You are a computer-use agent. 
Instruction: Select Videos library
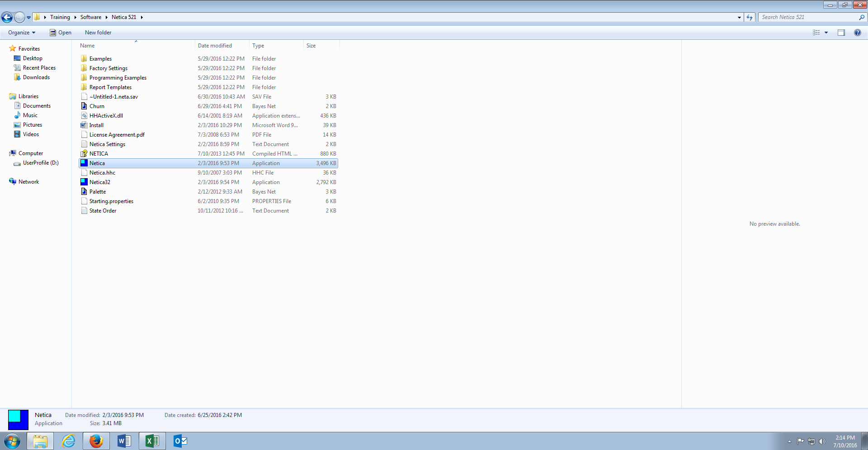click(31, 134)
